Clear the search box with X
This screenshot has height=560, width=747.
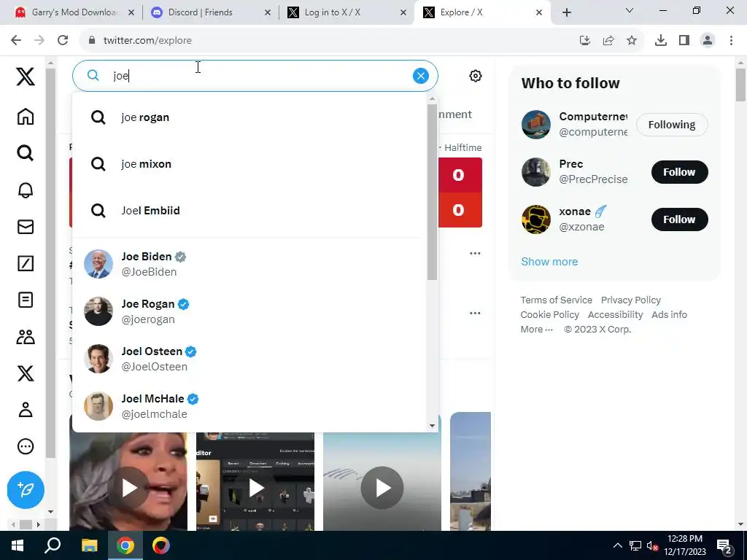421,76
